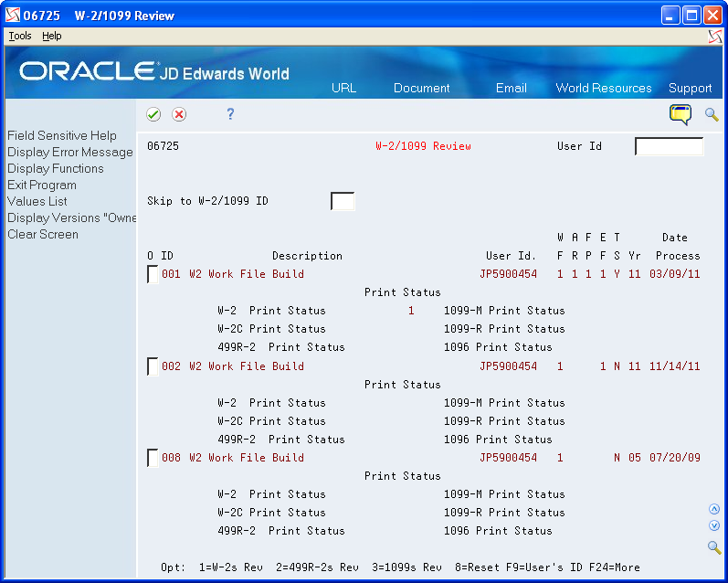Click W-2 Print Status value 1
Image resolution: width=728 pixels, height=583 pixels.
411,311
